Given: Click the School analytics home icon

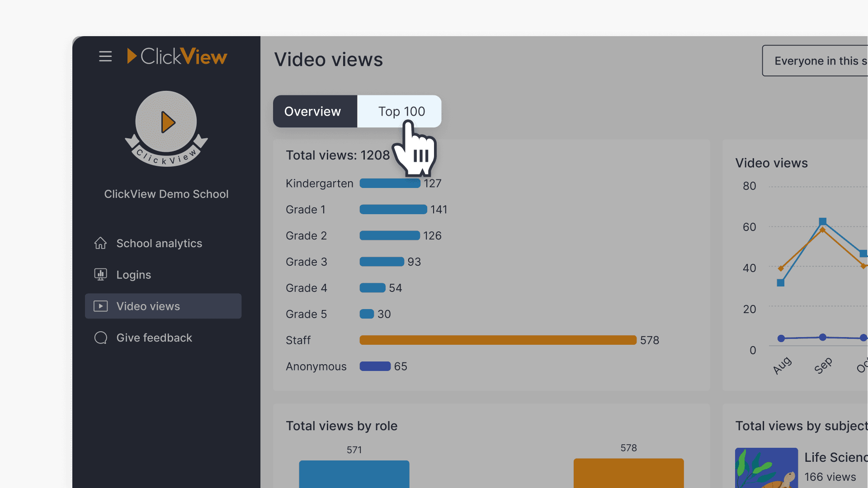Looking at the screenshot, I should pyautogui.click(x=100, y=243).
